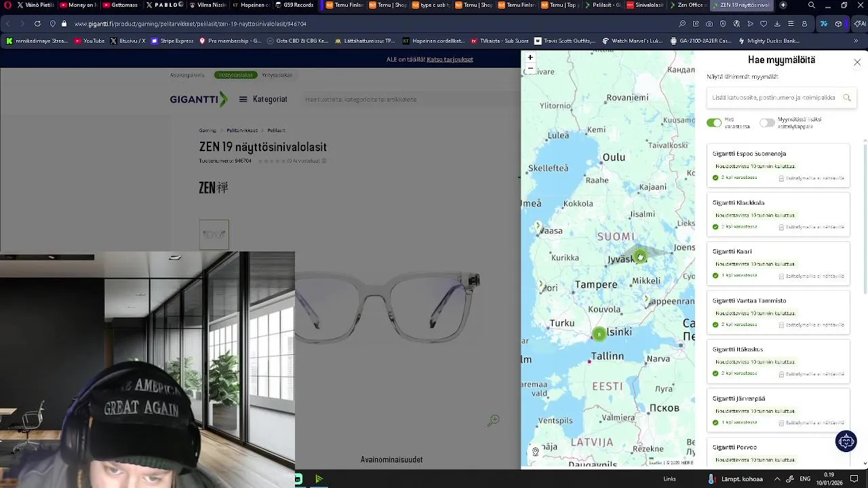
Task: Open the Gaming breadcrumb link
Action: click(208, 130)
